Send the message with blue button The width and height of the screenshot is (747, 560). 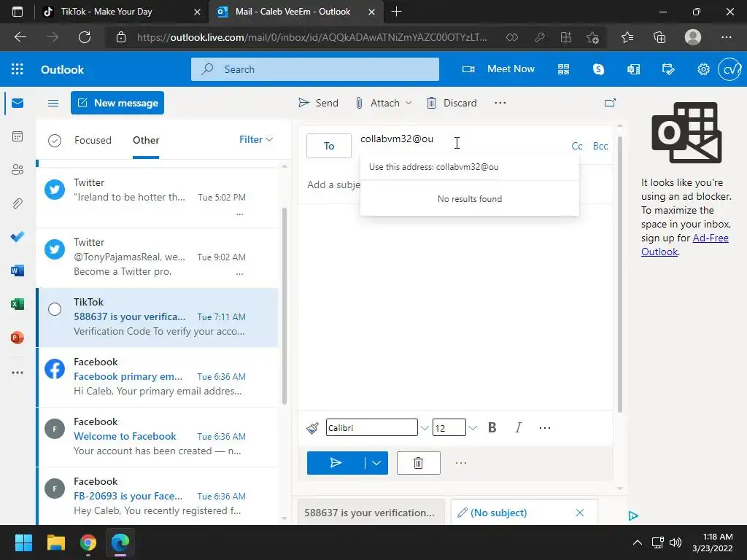coord(336,463)
